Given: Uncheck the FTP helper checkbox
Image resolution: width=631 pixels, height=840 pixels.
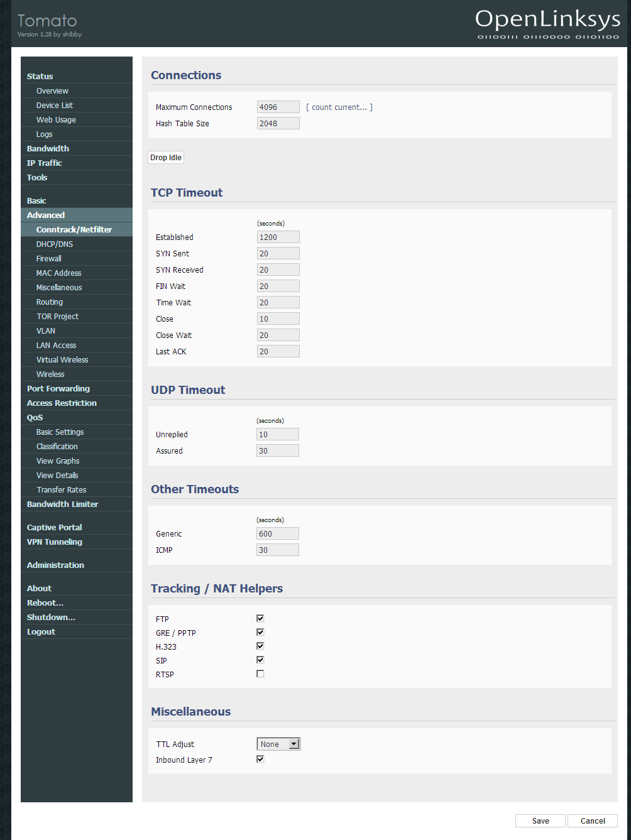Looking at the screenshot, I should point(260,618).
